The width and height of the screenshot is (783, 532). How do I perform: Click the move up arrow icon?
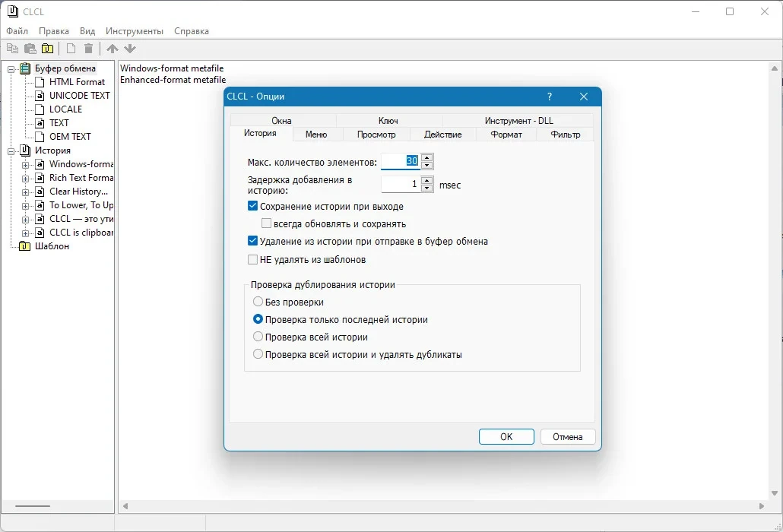[x=113, y=49]
